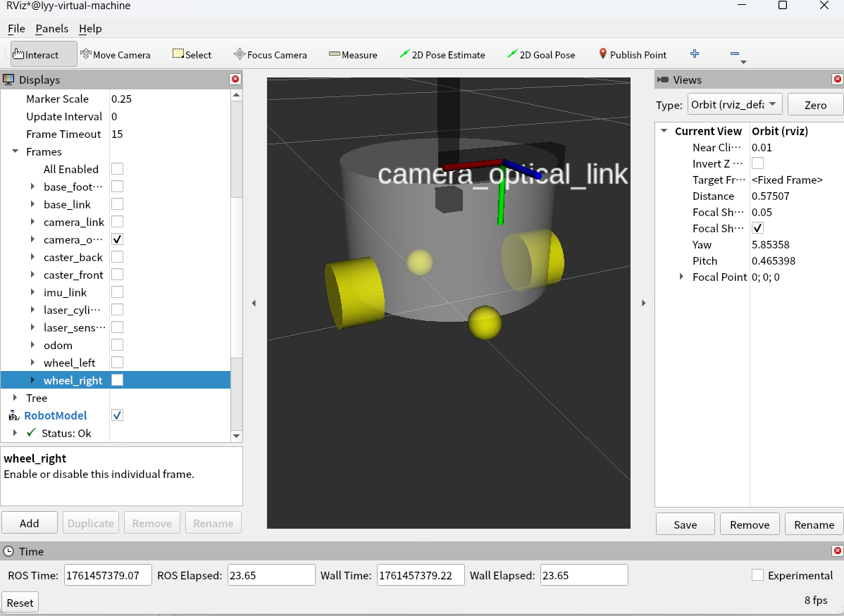Screen dimensions: 844x616
Task: Click the Remove view button
Action: pos(750,524)
